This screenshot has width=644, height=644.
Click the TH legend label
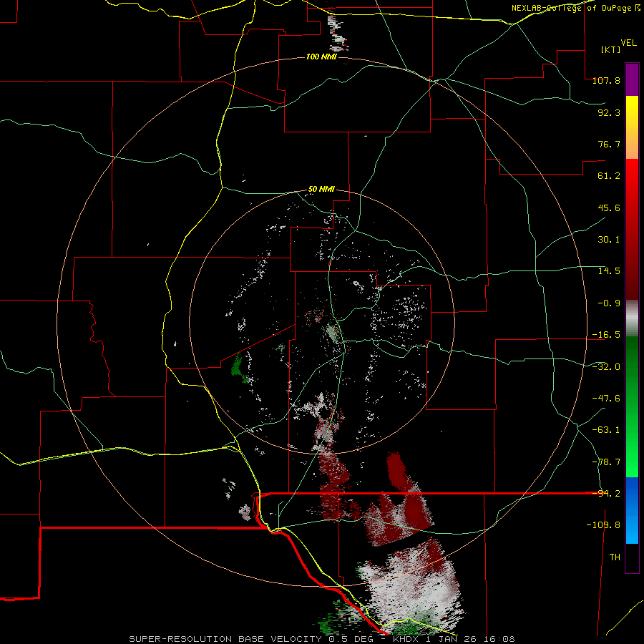(615, 557)
